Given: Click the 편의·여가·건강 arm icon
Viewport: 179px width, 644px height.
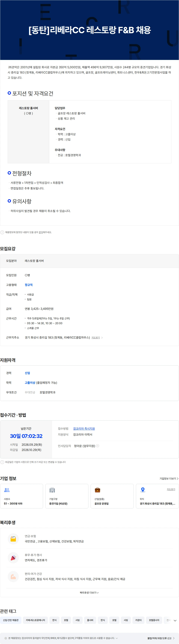Looking at the screenshot, I should pyautogui.click(x=13, y=576).
